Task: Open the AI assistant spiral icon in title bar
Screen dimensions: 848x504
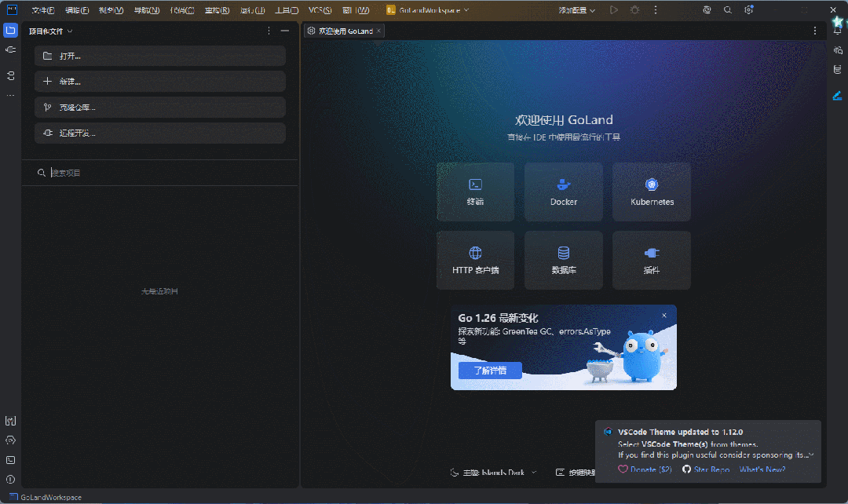Action: [707, 9]
